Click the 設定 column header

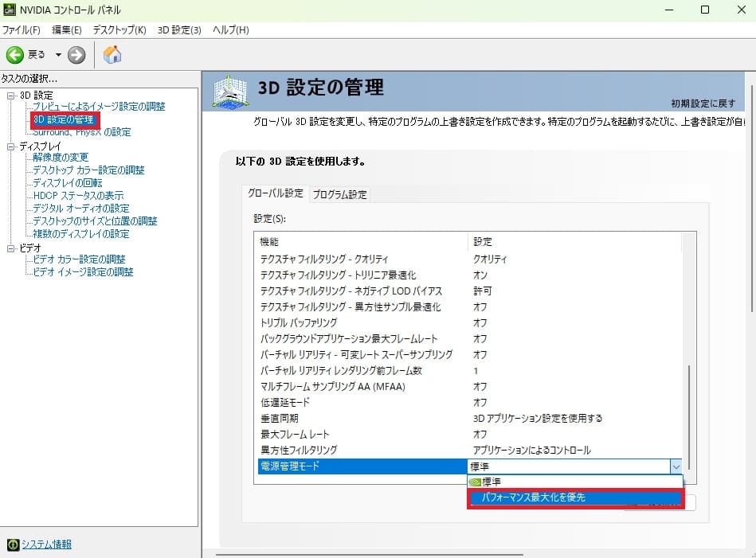574,241
